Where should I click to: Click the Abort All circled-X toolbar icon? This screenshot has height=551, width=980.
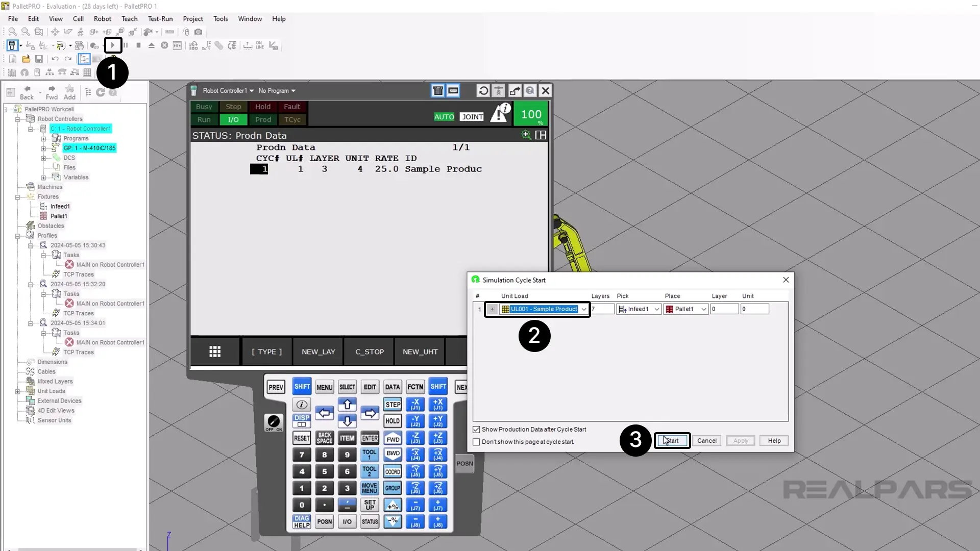click(164, 45)
